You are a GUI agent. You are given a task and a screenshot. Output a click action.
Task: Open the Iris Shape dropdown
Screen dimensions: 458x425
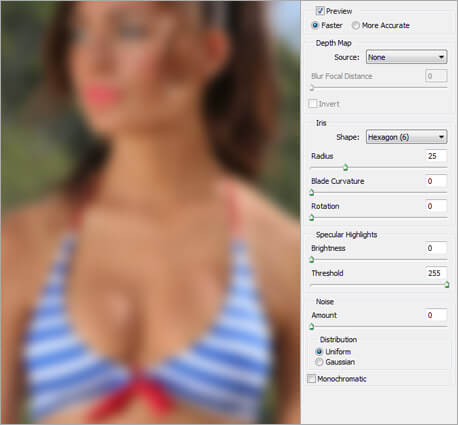click(x=406, y=137)
